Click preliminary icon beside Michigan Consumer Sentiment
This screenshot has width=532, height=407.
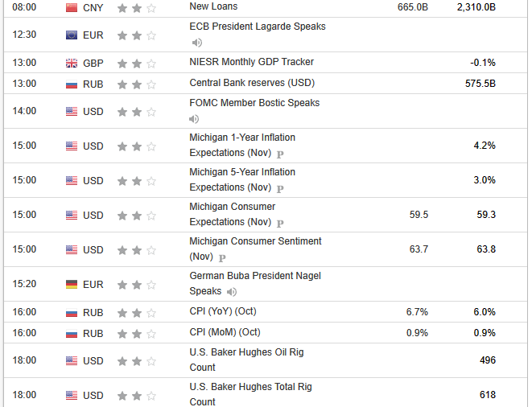[222, 257]
